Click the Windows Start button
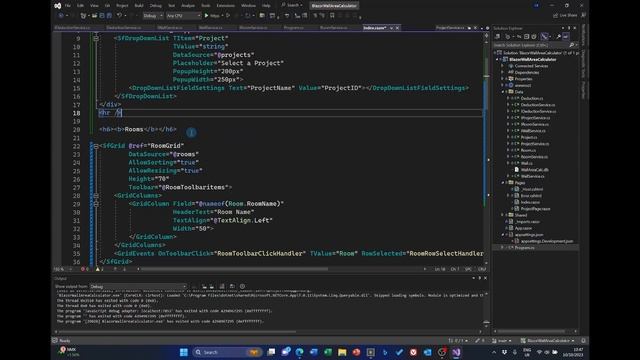640x360 pixels. tap(184, 352)
